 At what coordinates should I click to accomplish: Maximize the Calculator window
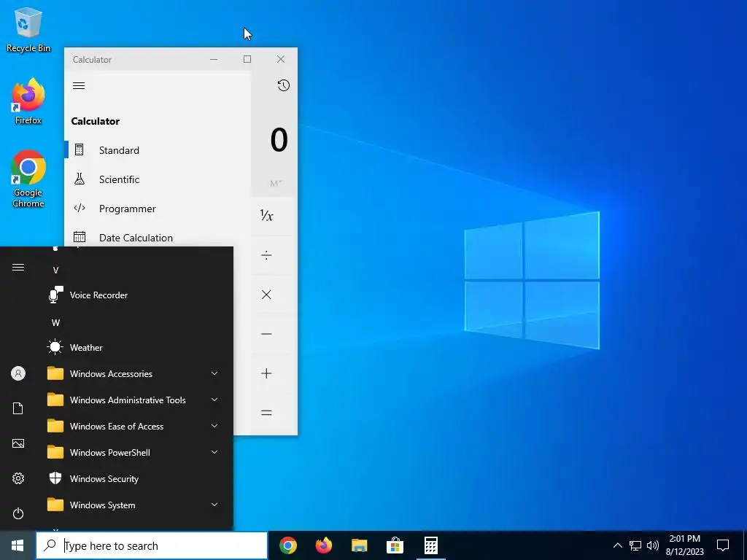click(x=247, y=59)
